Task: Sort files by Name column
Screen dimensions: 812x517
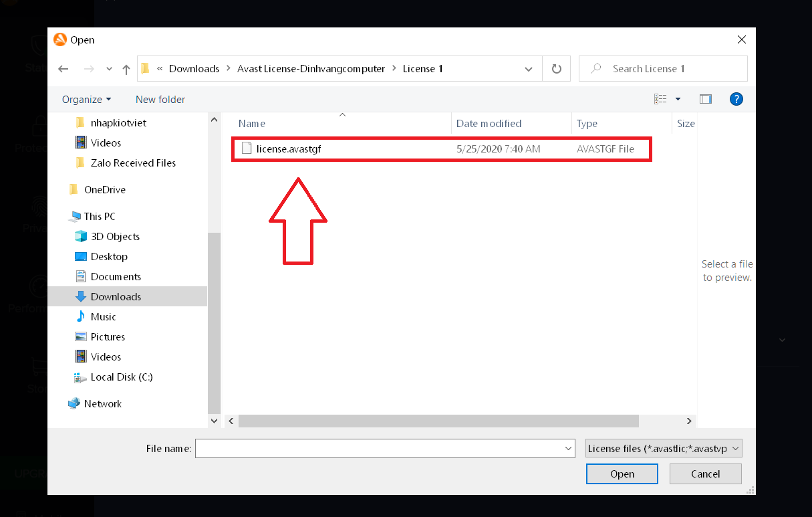Action: [252, 123]
